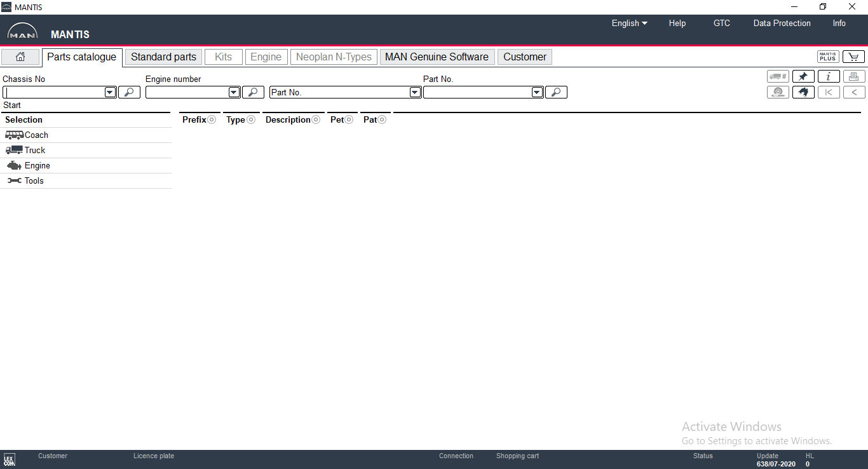
Task: Click the Chassis No magnifier search icon
Action: (129, 92)
